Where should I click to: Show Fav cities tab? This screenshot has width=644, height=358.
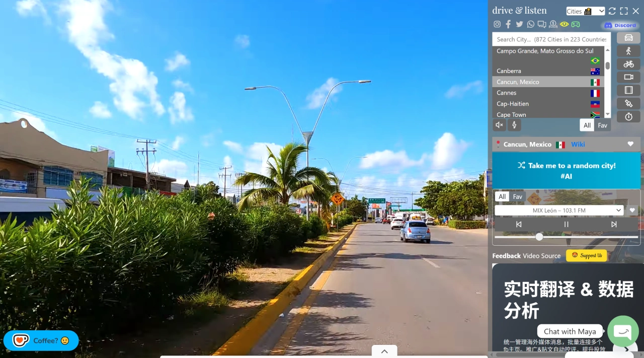tap(603, 125)
